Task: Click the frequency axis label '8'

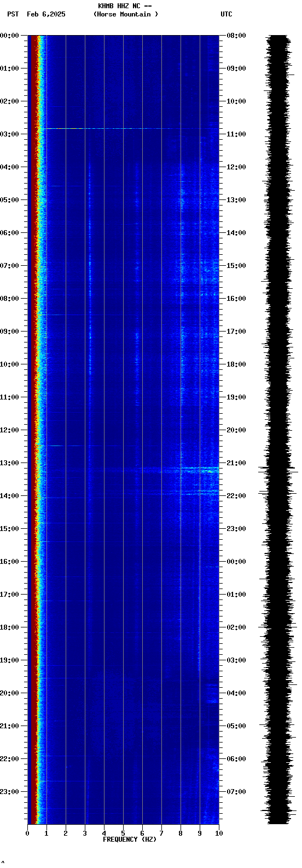Action: point(181,833)
